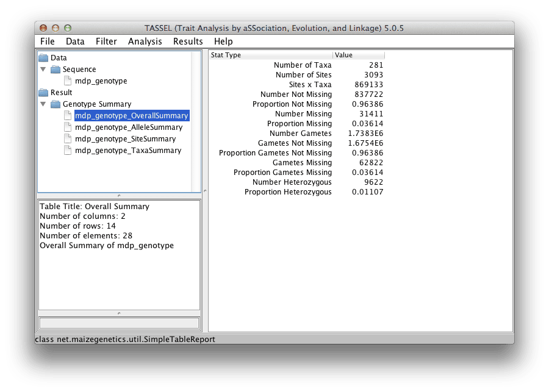Screen dimensions: 549x392
Task: Select the Sequence tree node label
Action: click(x=79, y=69)
